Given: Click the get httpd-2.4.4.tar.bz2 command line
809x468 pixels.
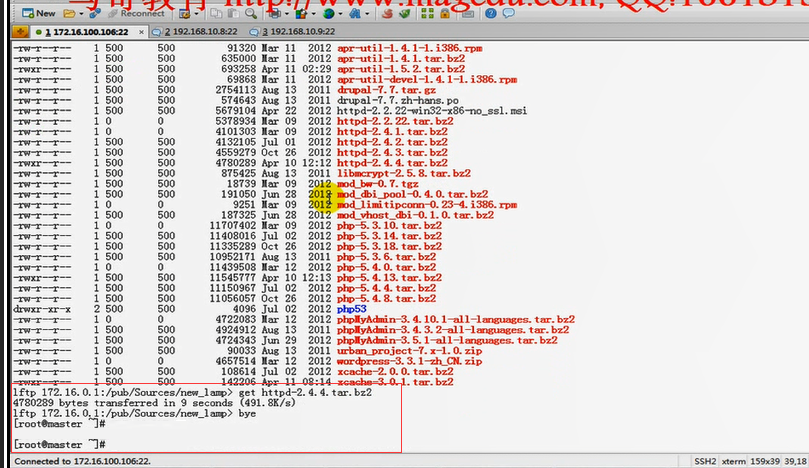Looking at the screenshot, I should pyautogui.click(x=192, y=393).
